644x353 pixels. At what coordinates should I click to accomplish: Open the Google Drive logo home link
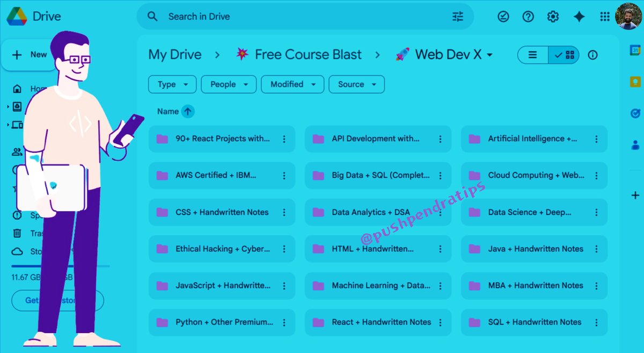tap(34, 16)
